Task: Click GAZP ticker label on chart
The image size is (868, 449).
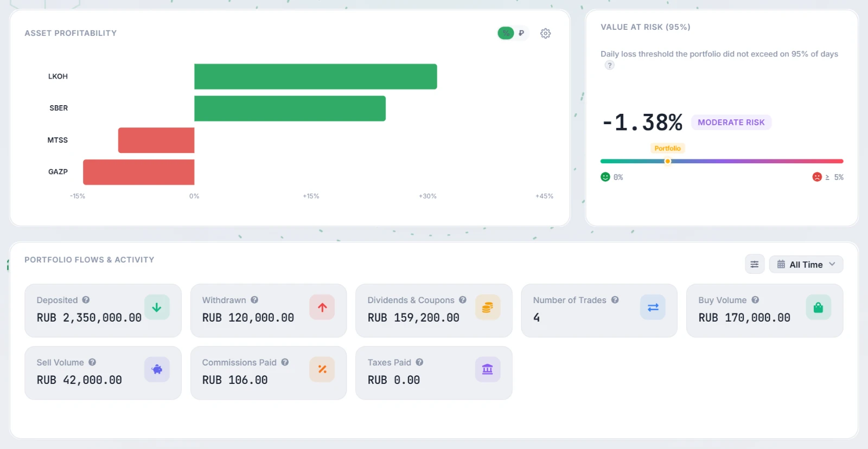Action: click(58, 172)
